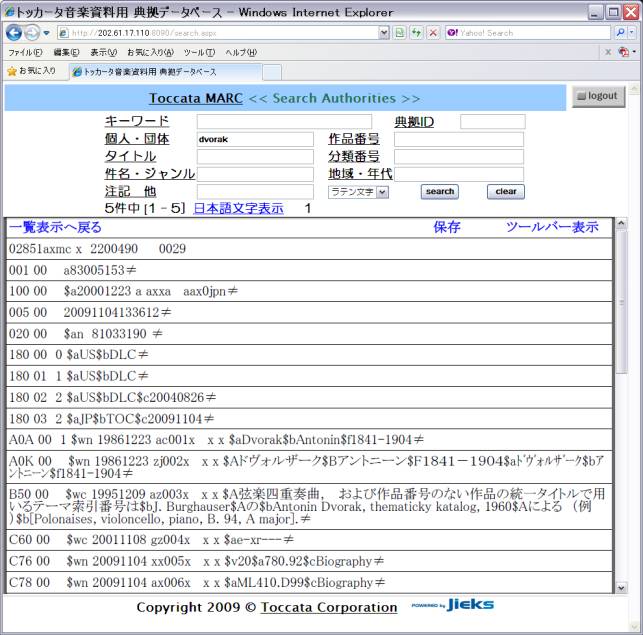Screen dimensions: 643x635
Task: Click the red Stop loading icon
Action: point(433,33)
